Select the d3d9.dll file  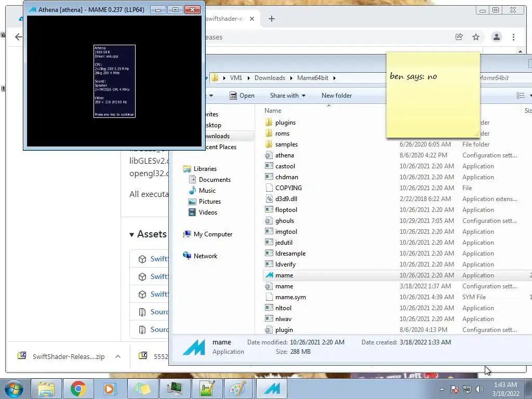coord(286,198)
